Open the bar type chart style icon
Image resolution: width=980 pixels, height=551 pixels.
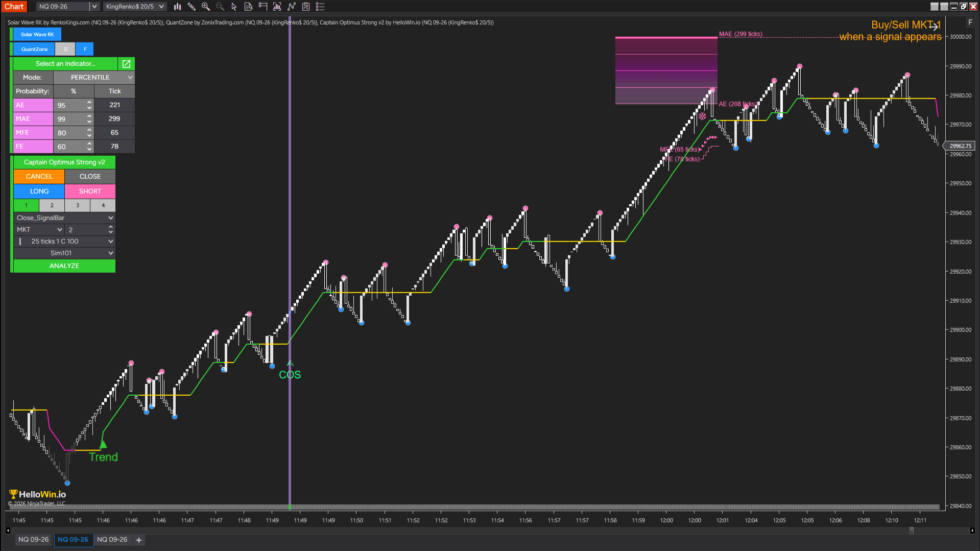click(x=177, y=7)
